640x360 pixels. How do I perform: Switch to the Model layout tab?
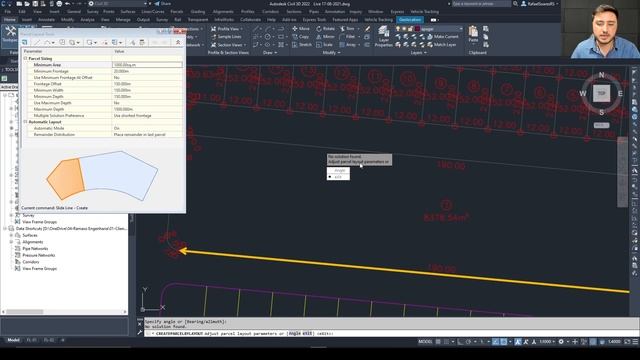point(13,340)
